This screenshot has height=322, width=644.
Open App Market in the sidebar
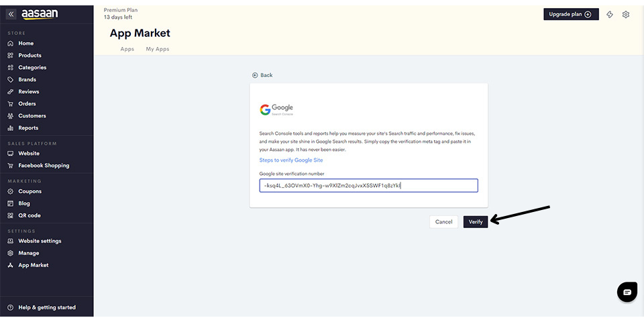[x=34, y=266]
